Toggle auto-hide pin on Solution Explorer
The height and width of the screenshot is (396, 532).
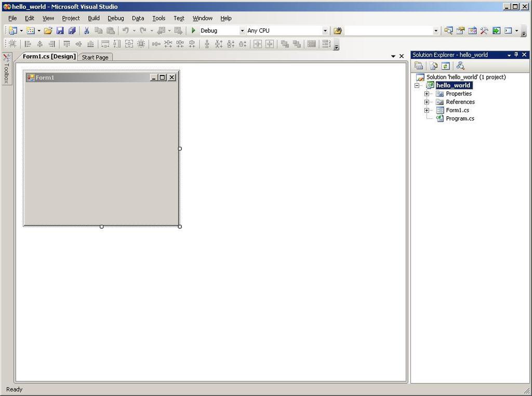click(516, 54)
